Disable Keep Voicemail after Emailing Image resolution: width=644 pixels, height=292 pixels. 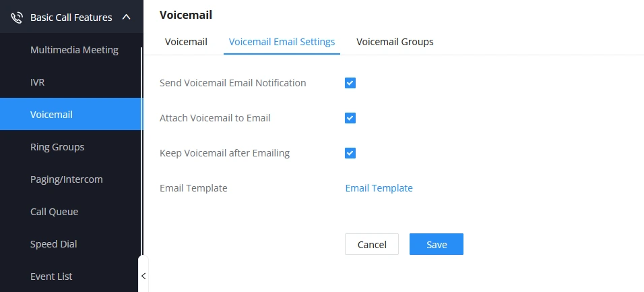(350, 153)
